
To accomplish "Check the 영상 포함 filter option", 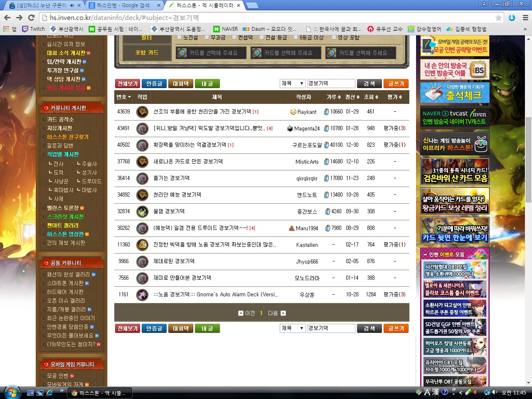I will (x=334, y=37).
